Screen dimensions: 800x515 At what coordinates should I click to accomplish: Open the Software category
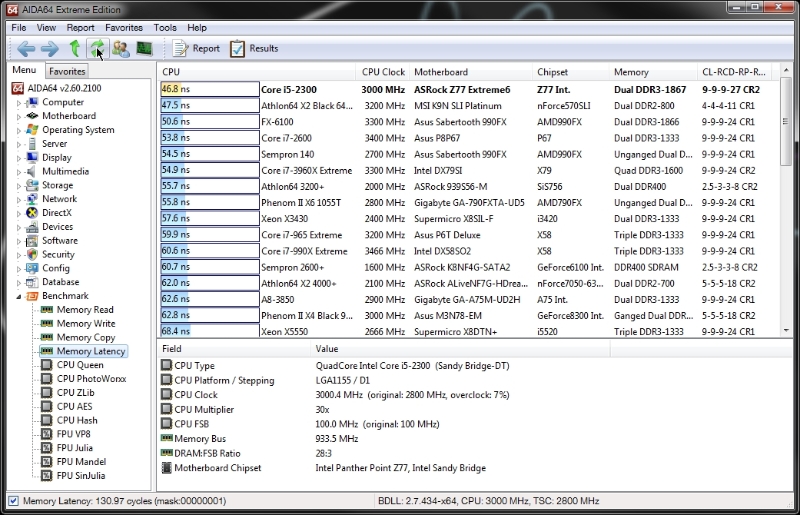coord(60,240)
